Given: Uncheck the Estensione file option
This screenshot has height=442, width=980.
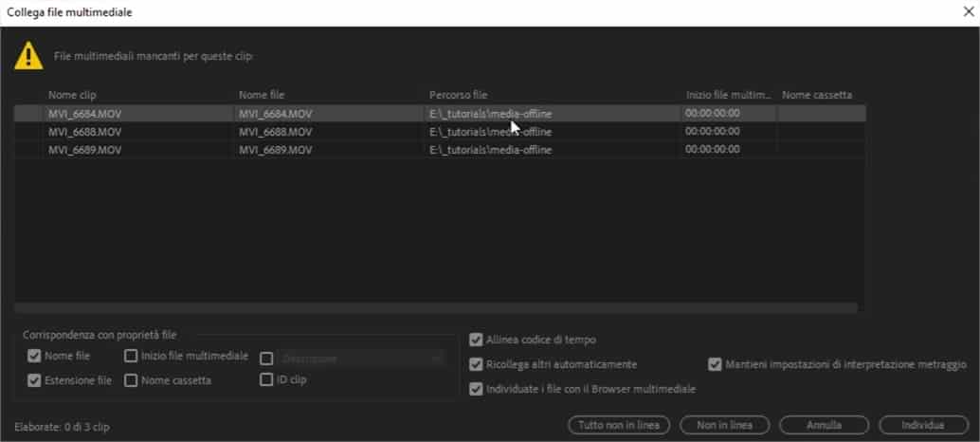Looking at the screenshot, I should pos(35,380).
